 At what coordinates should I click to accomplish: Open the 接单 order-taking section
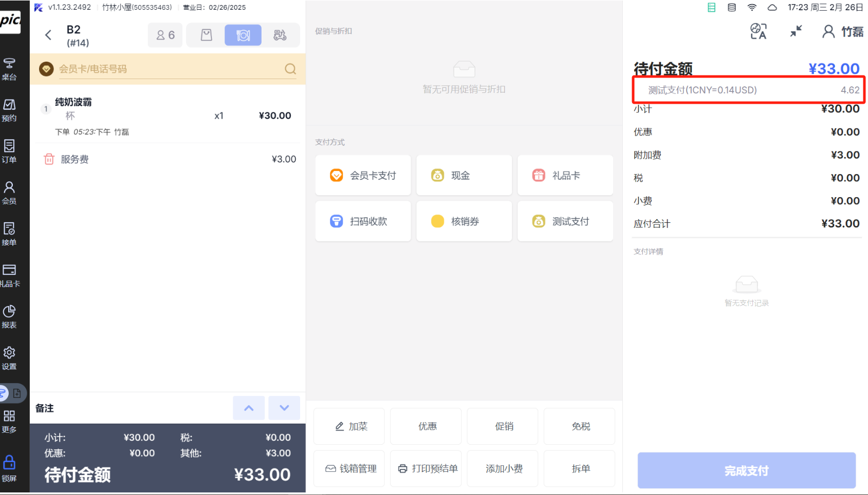pyautogui.click(x=9, y=234)
